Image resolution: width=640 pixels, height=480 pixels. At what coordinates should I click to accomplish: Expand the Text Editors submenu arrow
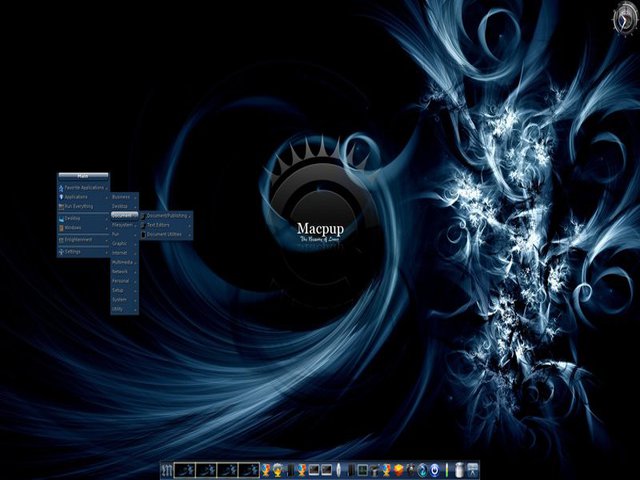coord(190,225)
